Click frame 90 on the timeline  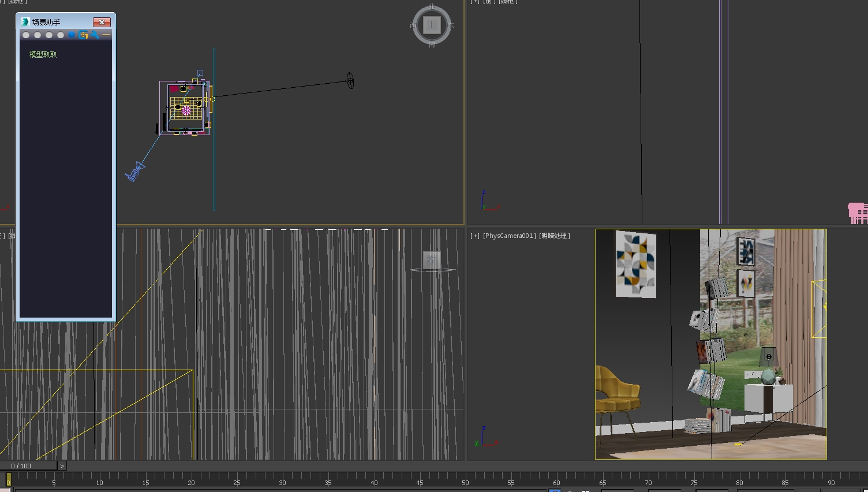pos(831,483)
